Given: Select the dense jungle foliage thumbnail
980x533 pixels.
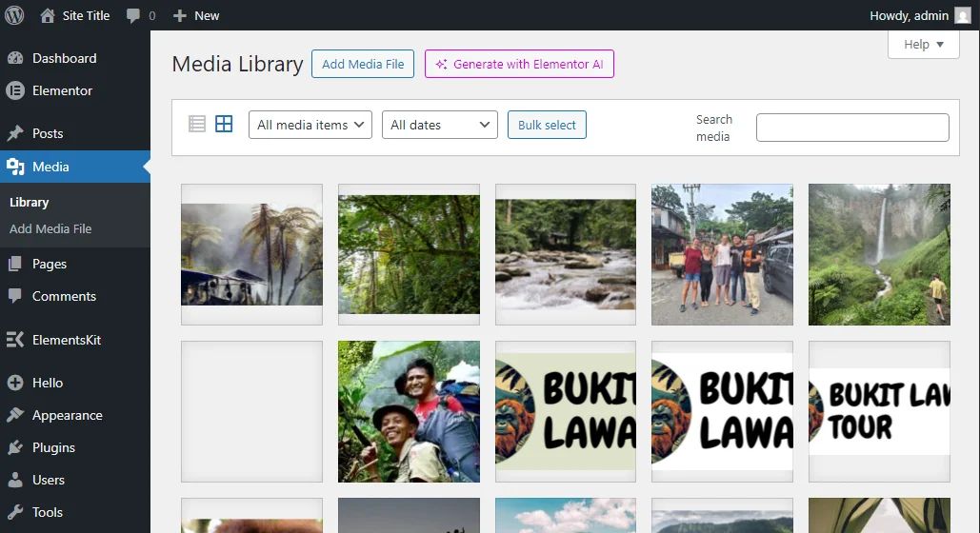Looking at the screenshot, I should (409, 254).
